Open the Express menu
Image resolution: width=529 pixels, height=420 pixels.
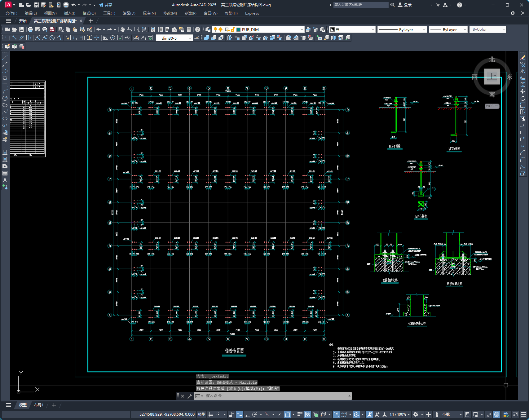click(252, 13)
